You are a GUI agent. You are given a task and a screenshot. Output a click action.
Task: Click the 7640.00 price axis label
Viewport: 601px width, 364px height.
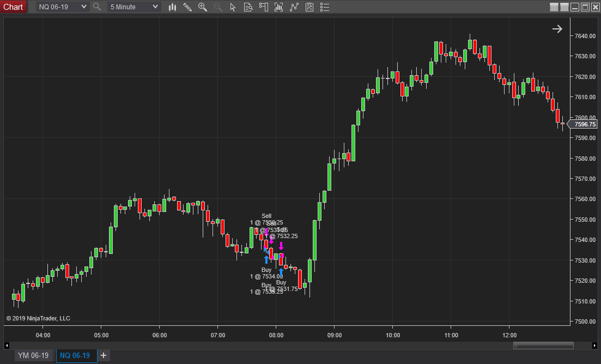[585, 36]
